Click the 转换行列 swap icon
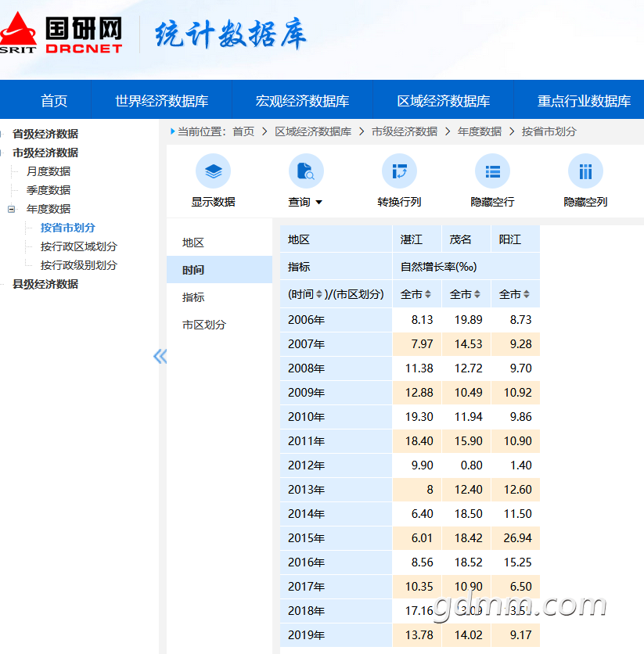644x654 pixels. [x=399, y=171]
